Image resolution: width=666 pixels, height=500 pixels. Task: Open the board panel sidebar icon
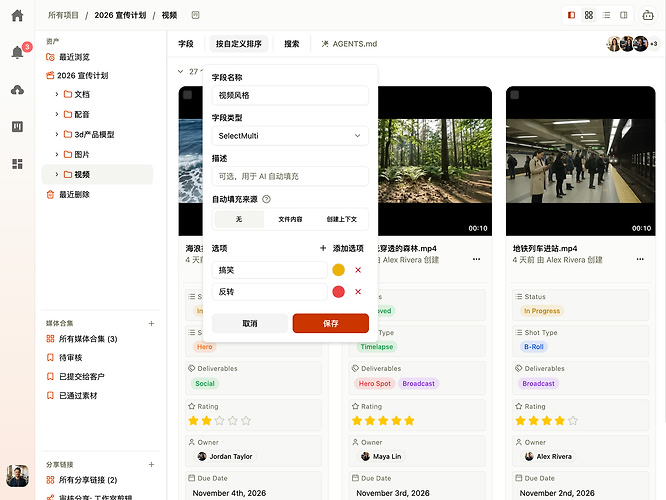[x=17, y=127]
